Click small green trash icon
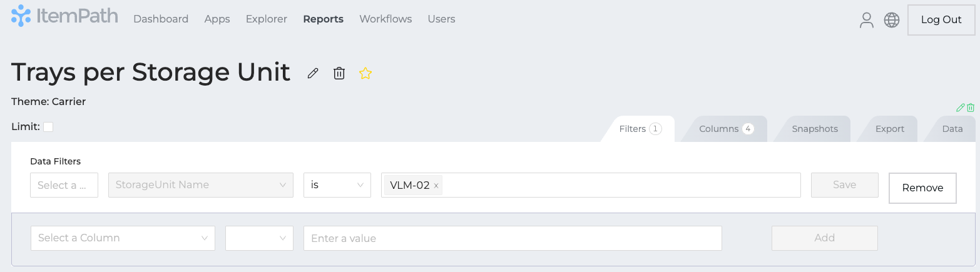 971,108
